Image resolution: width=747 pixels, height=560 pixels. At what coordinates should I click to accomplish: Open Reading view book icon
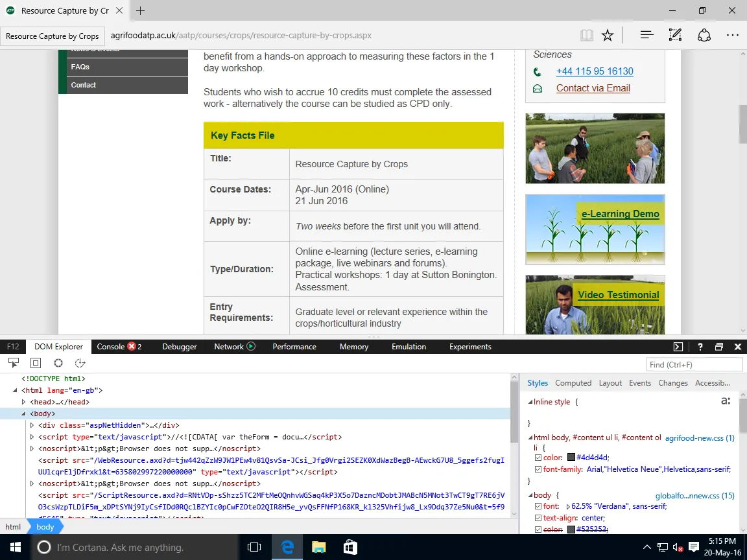(x=586, y=35)
